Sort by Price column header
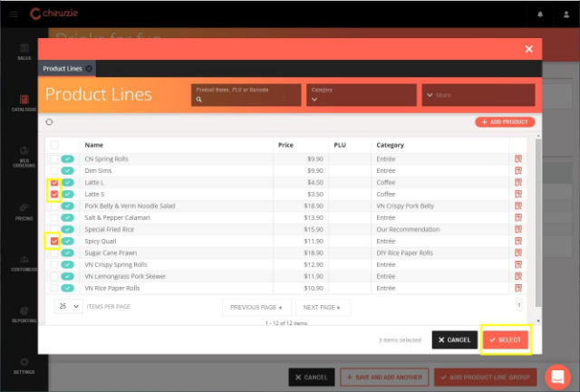Screen dimensions: 580x392 click(285, 145)
